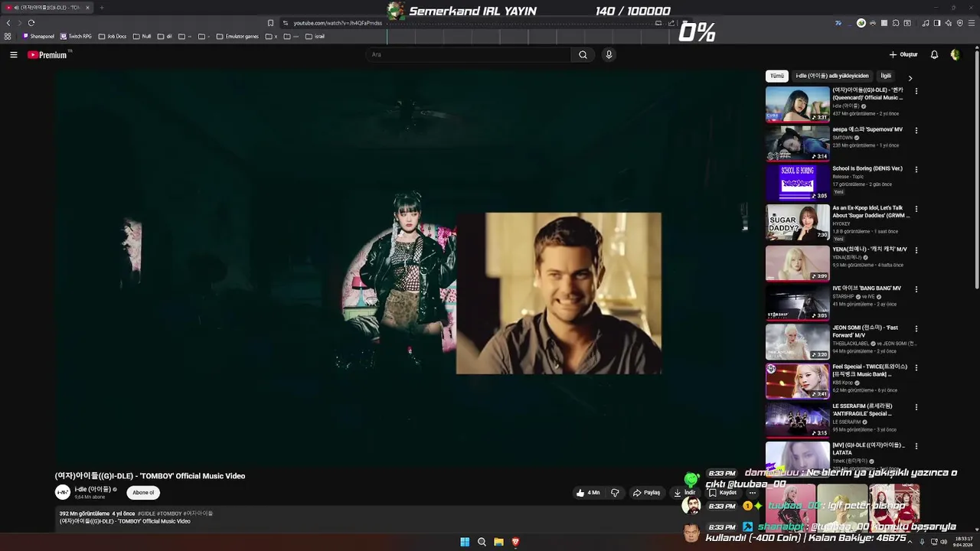Open YouTube notifications bell
Viewport: 980px width, 551px height.
[x=934, y=55]
